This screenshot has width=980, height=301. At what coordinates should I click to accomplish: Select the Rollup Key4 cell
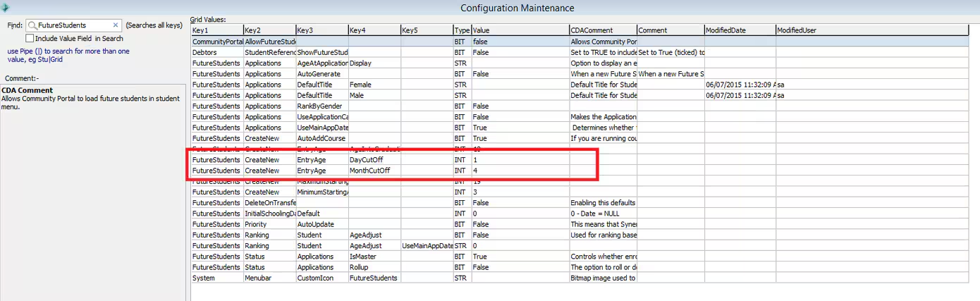coord(374,267)
